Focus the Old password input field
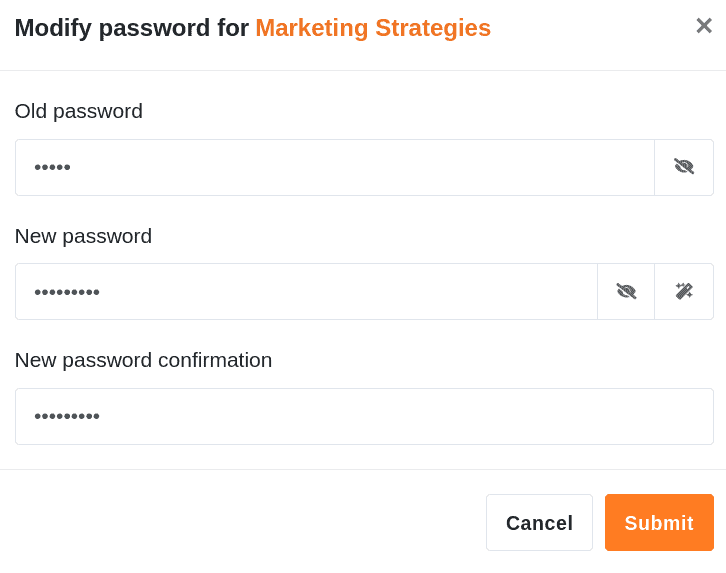This screenshot has width=726, height=573. (x=335, y=167)
